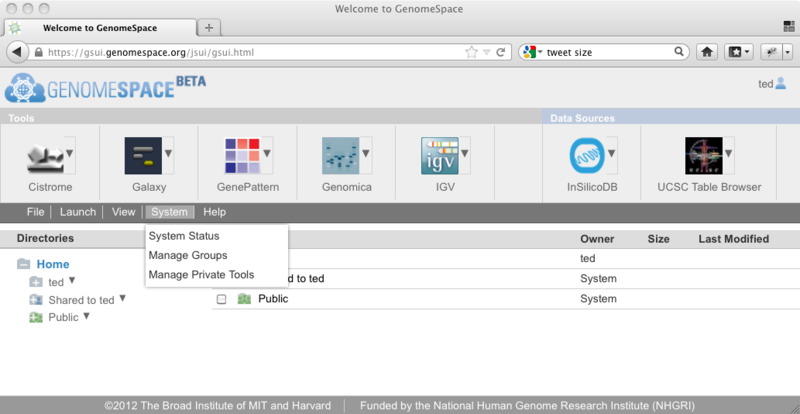Click the ted folder icon in tree
The height and width of the screenshot is (414, 800).
pyautogui.click(x=36, y=282)
